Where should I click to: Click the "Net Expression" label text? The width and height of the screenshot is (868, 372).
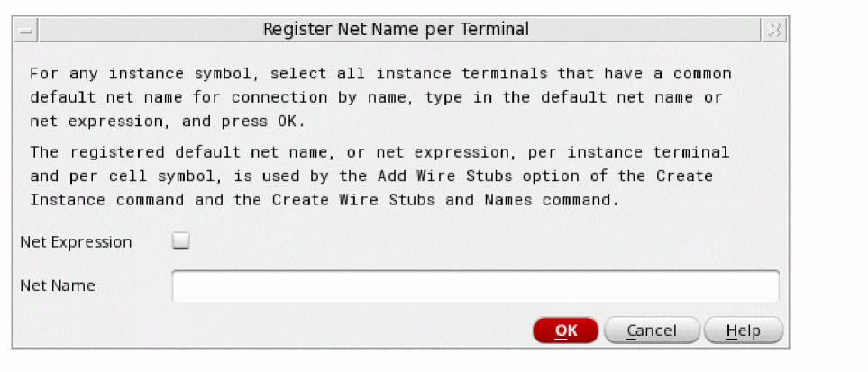(76, 242)
